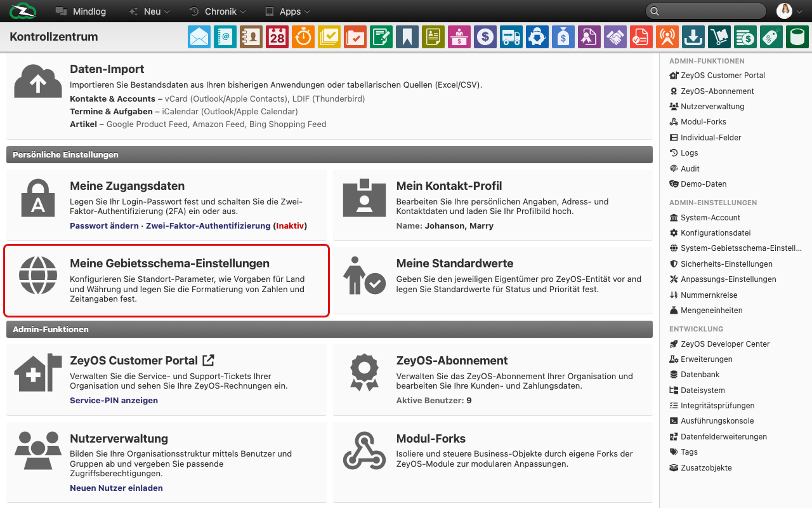Screen dimensions: 812x508
Task: Open the blue money bag icon
Action: [563, 37]
